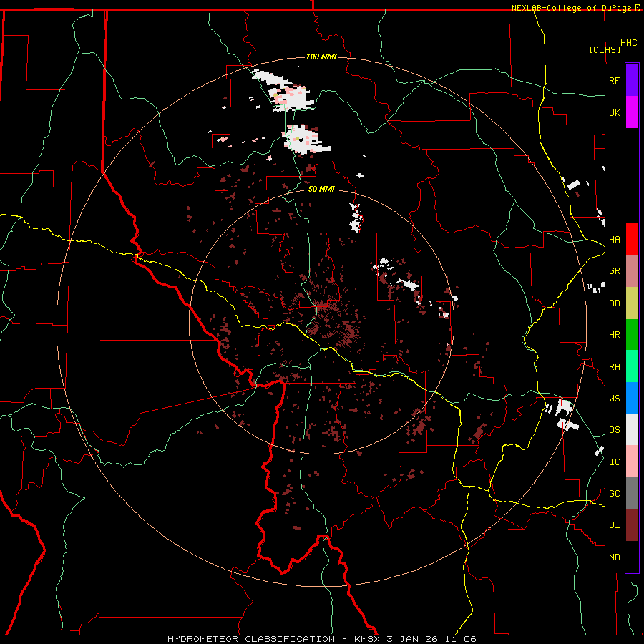Screen dimensions: 644x644
Task: Click the UK legend label
Action: (614, 112)
